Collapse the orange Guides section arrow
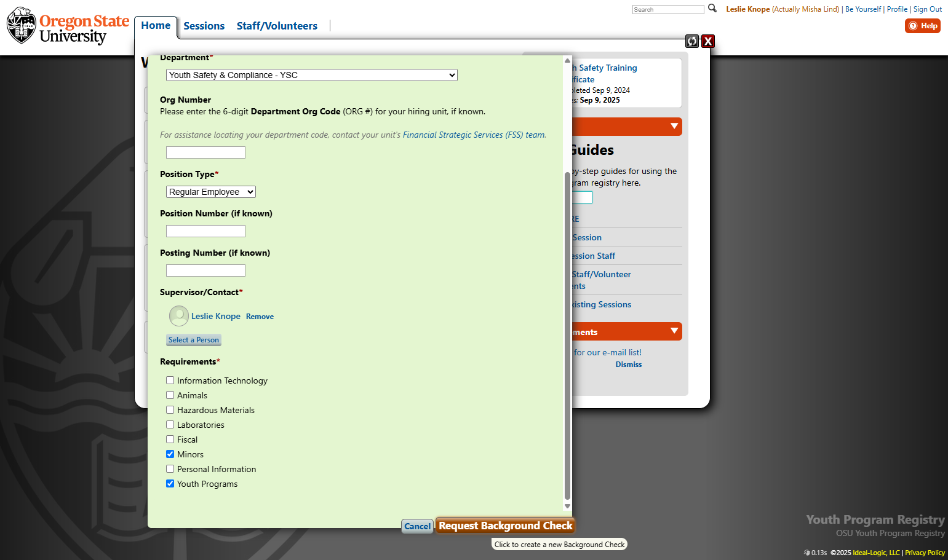Screen dimensions: 948x560 [674, 126]
